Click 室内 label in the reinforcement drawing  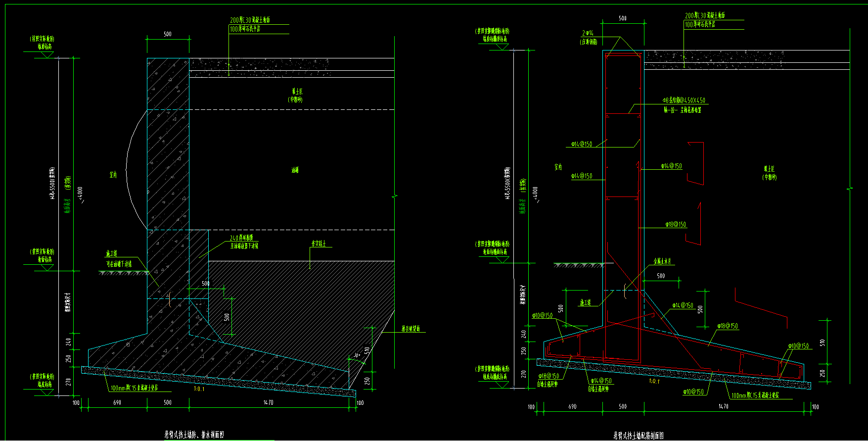(x=558, y=167)
